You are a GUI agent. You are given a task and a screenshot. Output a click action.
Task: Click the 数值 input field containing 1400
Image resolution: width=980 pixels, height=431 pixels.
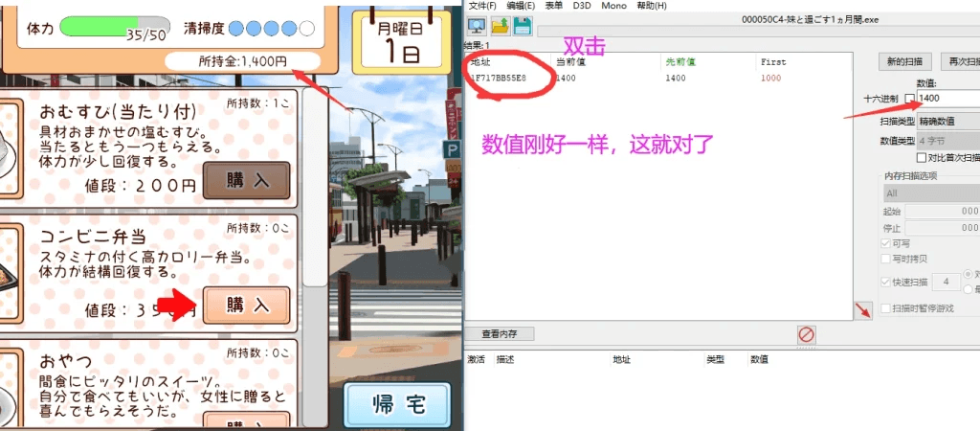coord(947,99)
